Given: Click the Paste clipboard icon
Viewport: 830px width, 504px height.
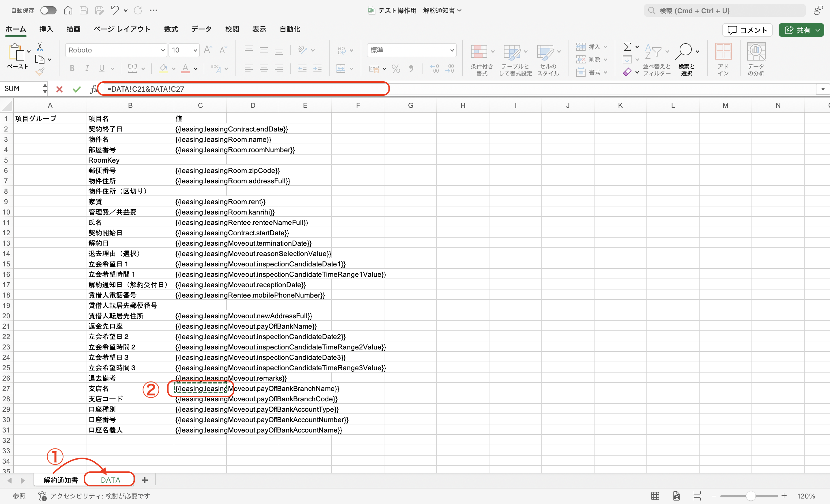Looking at the screenshot, I should tap(16, 52).
